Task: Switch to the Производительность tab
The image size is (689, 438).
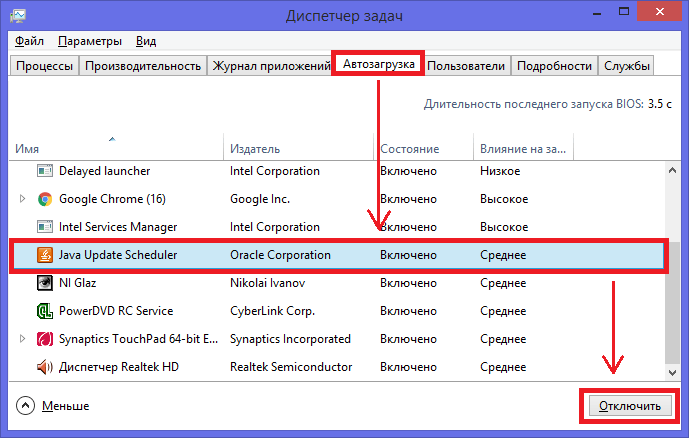Action: 143,66
